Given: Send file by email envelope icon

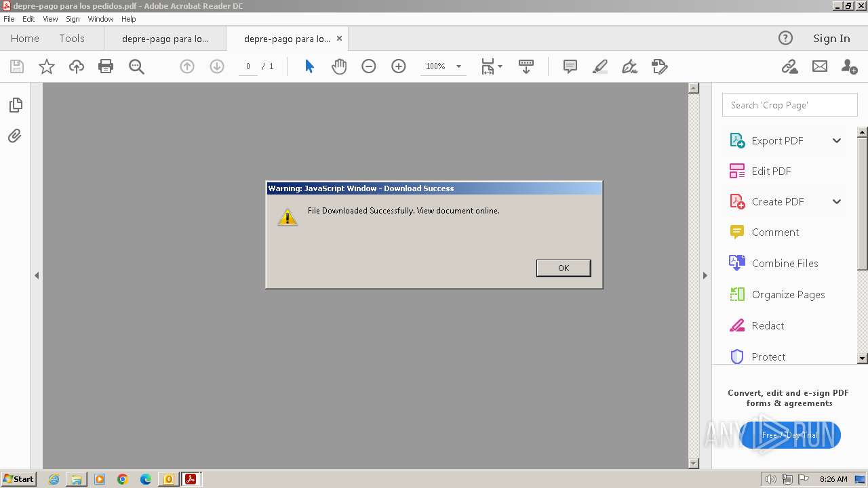Looking at the screenshot, I should pos(820,66).
